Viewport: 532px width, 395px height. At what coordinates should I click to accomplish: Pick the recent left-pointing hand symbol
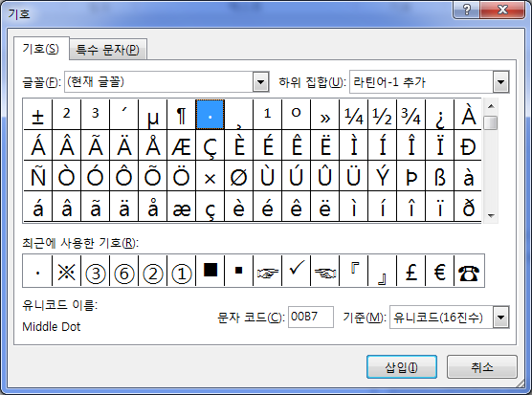tap(324, 271)
